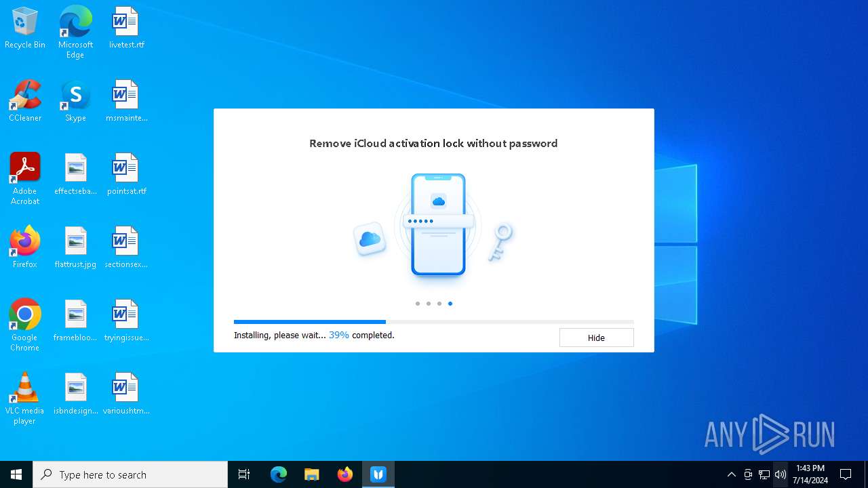The height and width of the screenshot is (488, 868).
Task: Open Recycle Bin desktop icon
Action: [25, 28]
